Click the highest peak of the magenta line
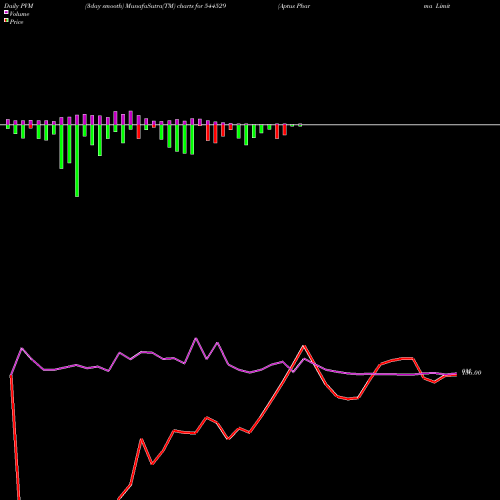 click(x=196, y=339)
